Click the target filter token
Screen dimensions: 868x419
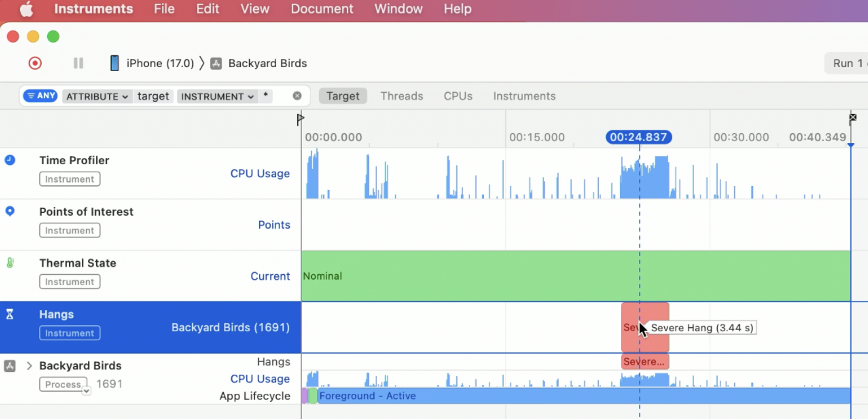click(153, 96)
